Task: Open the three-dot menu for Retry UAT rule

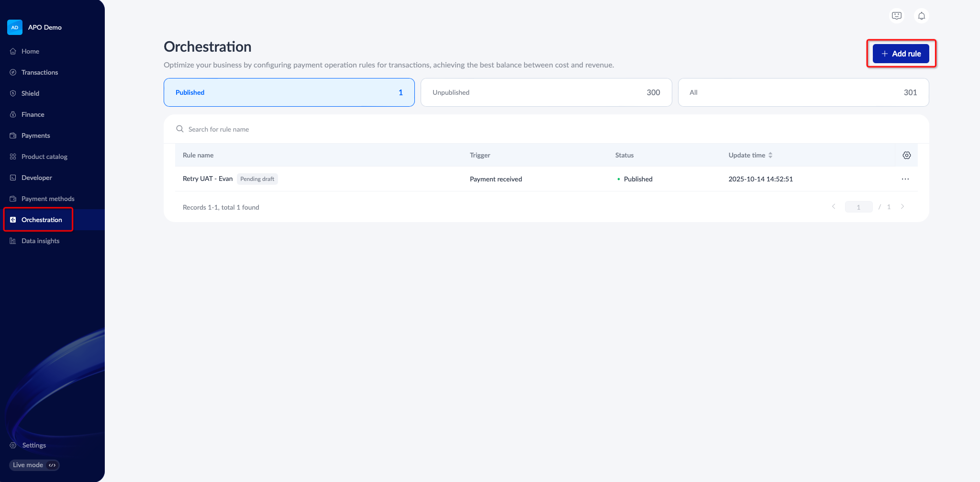Action: [905, 179]
